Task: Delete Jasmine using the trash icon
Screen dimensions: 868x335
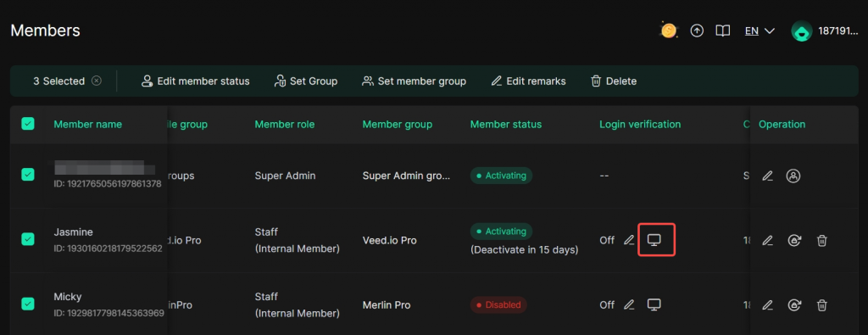Action: tap(822, 240)
